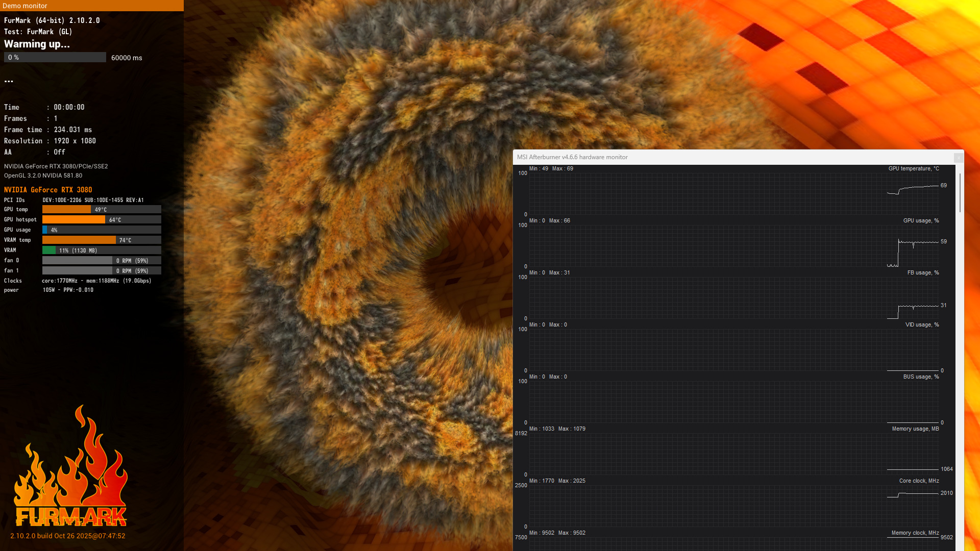Click the NVIDIA GeForce RTX 3080 heading
980x551 pixels.
(48, 190)
